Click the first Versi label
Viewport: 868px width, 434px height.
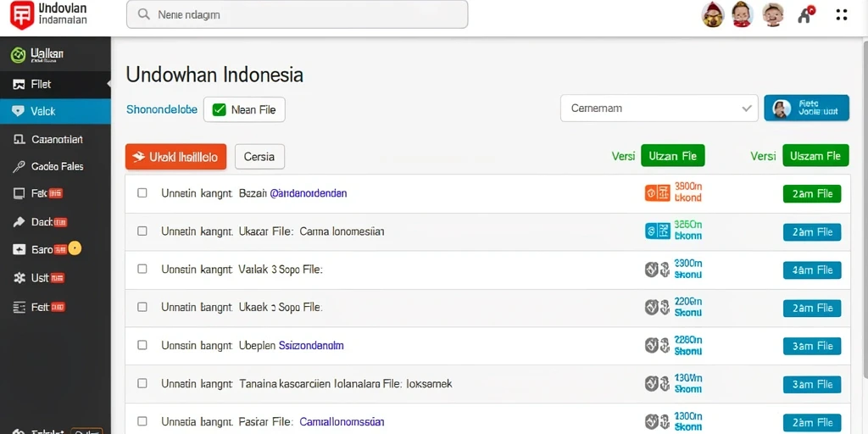(x=623, y=156)
